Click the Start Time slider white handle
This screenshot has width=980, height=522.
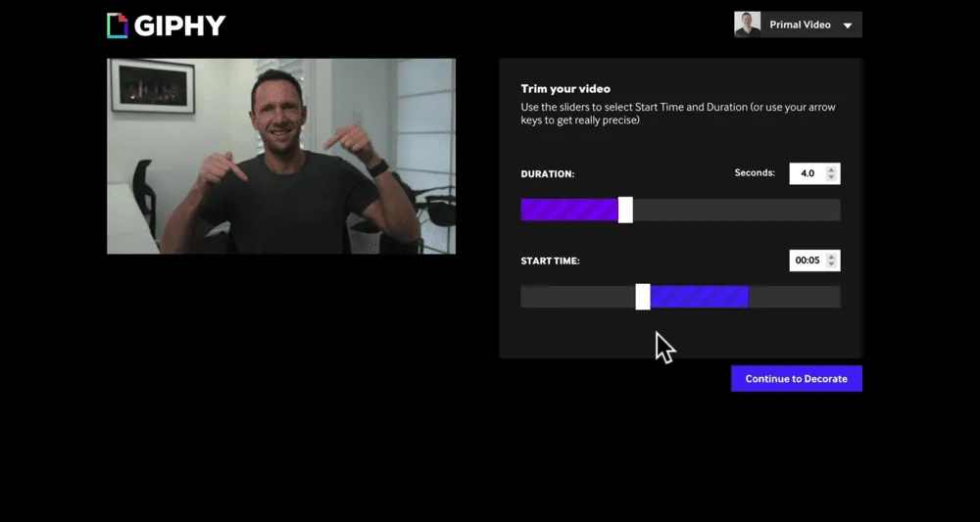[x=643, y=297]
